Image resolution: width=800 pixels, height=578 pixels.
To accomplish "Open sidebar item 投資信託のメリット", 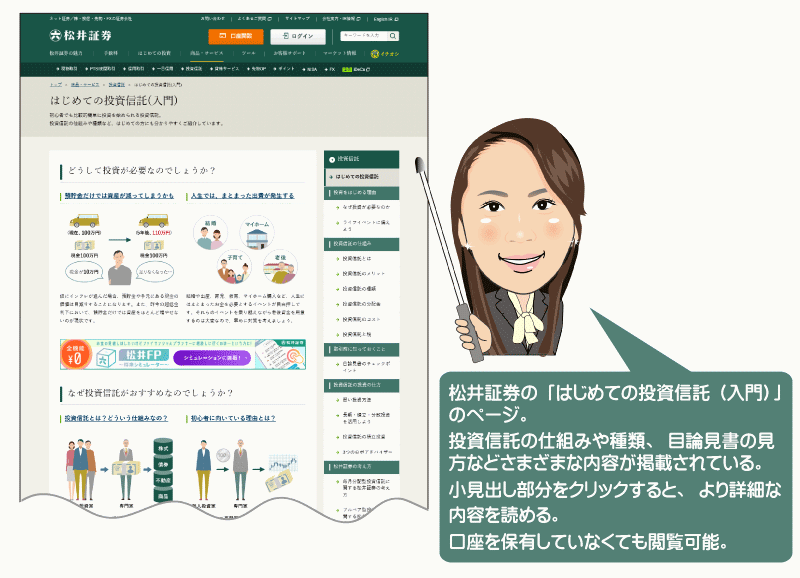I will 363,274.
